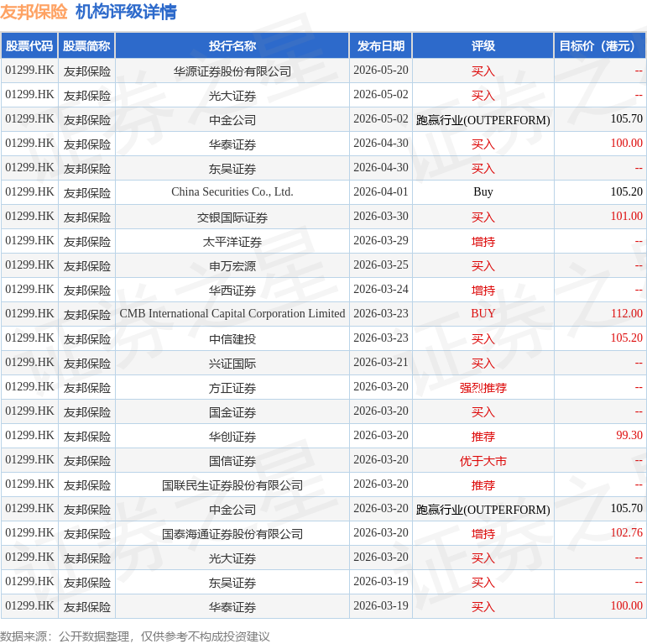Select the 强烈推荐 rating by 方正证券
647x644 pixels.
(483, 388)
